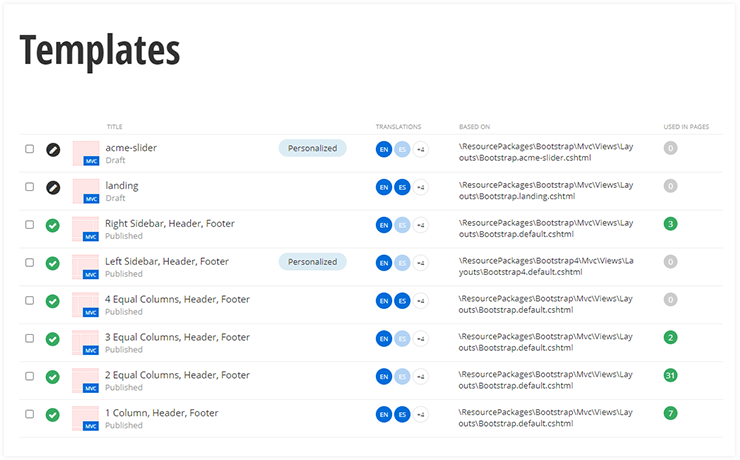Click the Personalized tag on acme-slider
The image size is (740, 460).
point(312,148)
